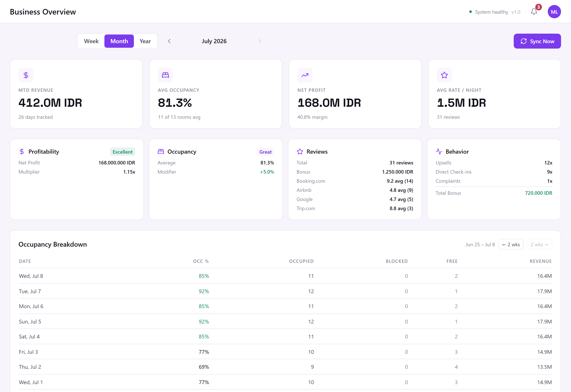Image resolution: width=571 pixels, height=392 pixels.
Task: Click the Trip.com reviews row
Action: 355,208
